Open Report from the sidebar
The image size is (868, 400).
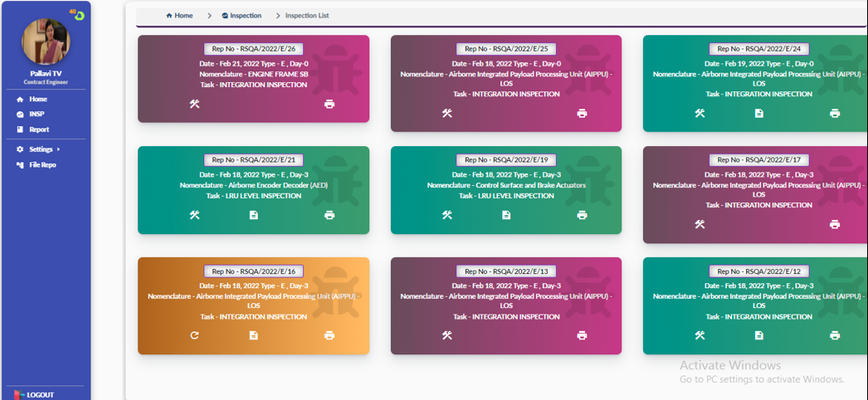[x=38, y=129]
